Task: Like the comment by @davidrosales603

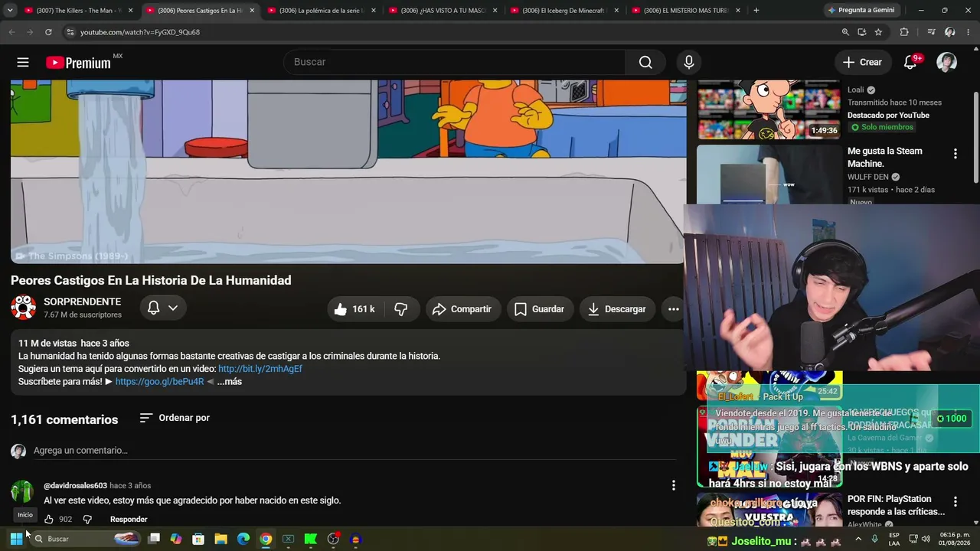Action: [50, 520]
